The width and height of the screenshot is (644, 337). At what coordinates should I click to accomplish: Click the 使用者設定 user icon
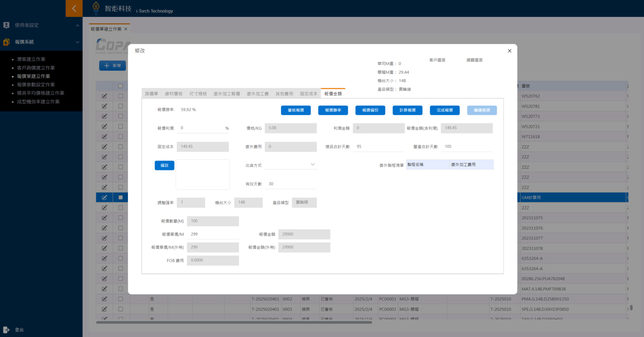point(6,25)
